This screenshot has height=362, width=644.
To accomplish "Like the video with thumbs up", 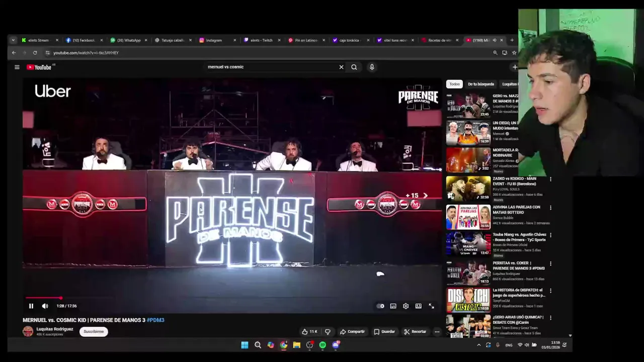I will coord(309,331).
